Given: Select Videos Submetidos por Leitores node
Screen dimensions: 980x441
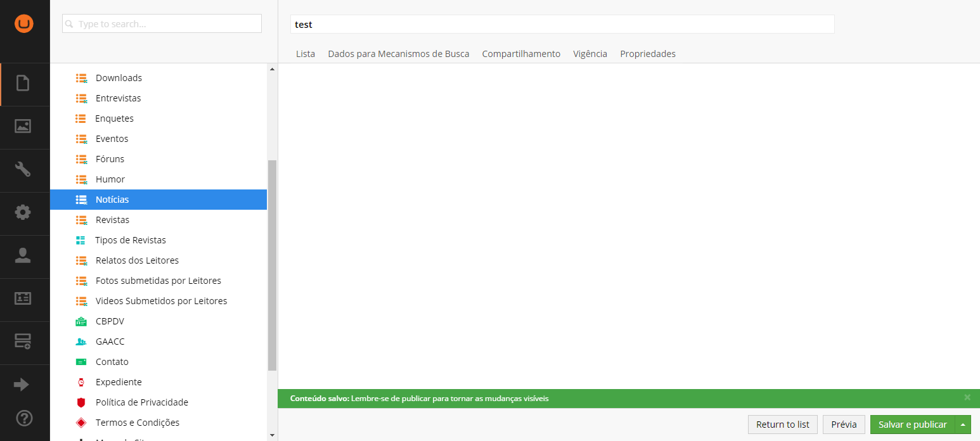Looking at the screenshot, I should (162, 301).
